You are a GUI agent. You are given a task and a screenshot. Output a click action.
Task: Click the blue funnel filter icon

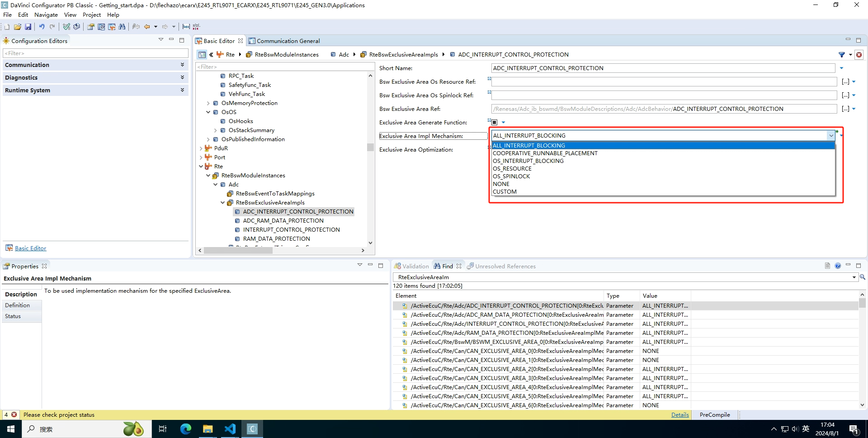pyautogui.click(x=841, y=55)
